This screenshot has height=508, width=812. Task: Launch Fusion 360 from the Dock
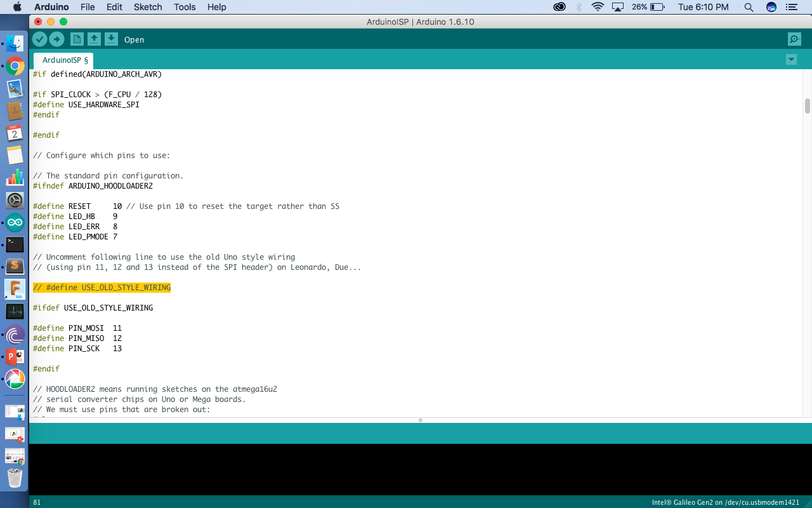[15, 290]
